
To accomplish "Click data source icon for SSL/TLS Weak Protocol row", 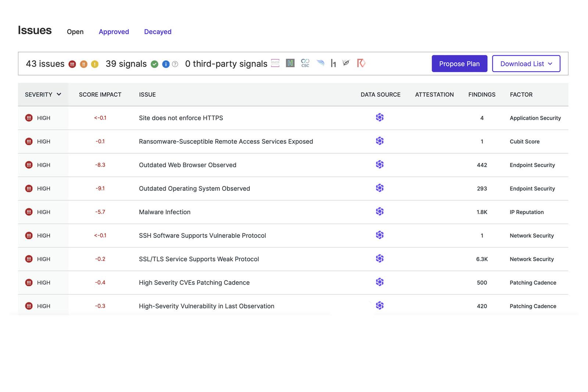I will click(x=380, y=259).
